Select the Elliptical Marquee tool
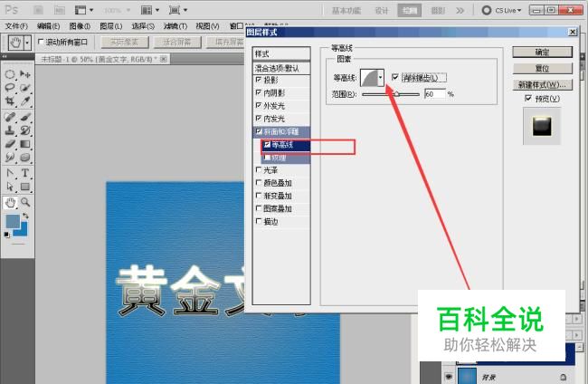The height and width of the screenshot is (384, 588). (10, 74)
